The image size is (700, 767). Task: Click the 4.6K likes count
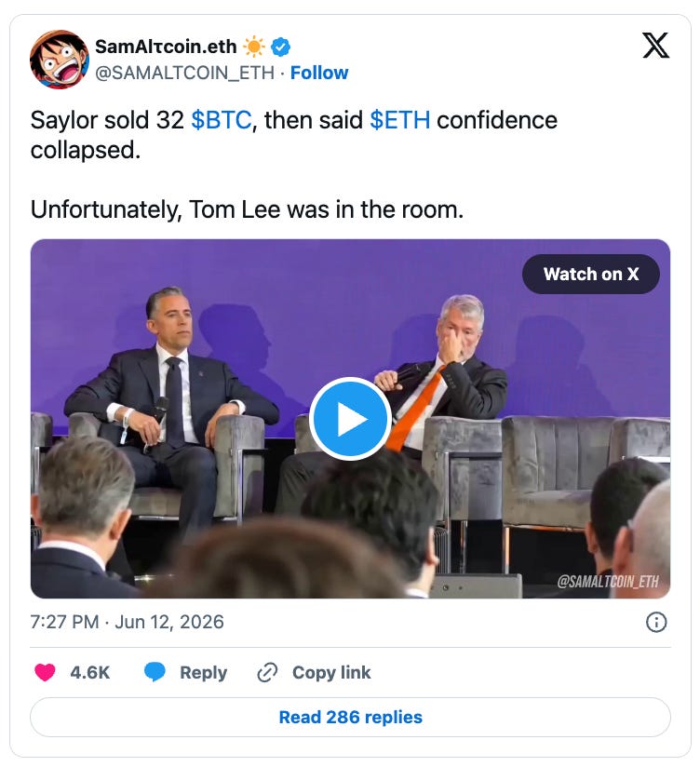[90, 673]
